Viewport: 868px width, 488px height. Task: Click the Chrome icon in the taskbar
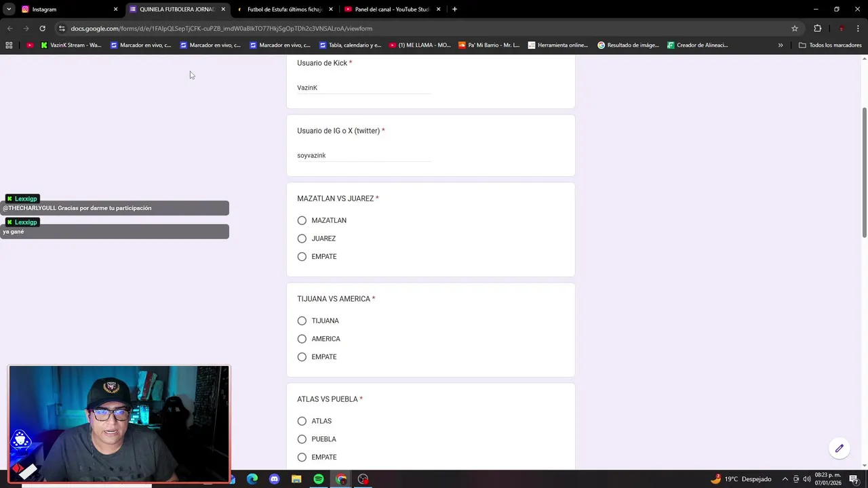[341, 479]
